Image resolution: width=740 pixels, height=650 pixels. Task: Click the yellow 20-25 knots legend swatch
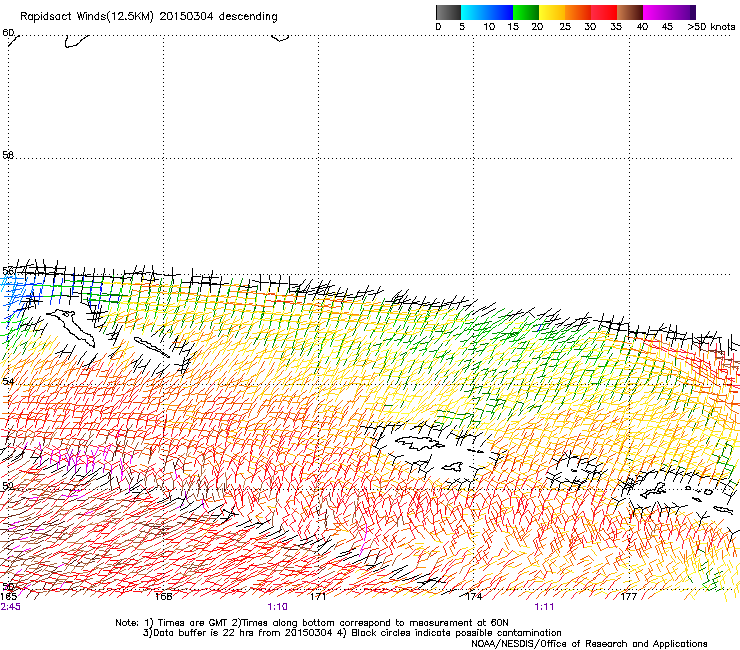[x=552, y=12]
